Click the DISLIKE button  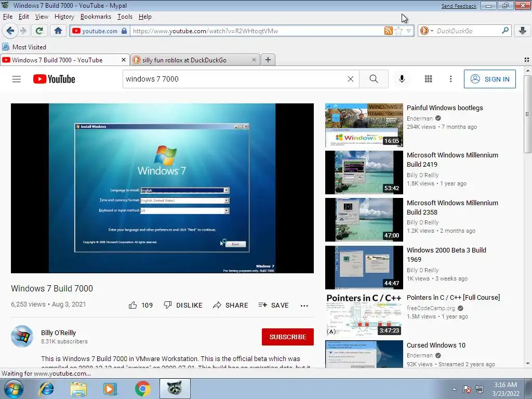183,305
